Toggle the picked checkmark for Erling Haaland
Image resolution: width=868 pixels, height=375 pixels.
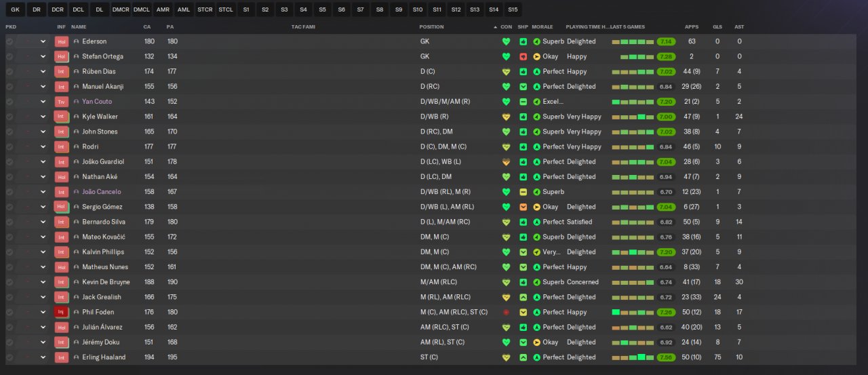(9, 357)
